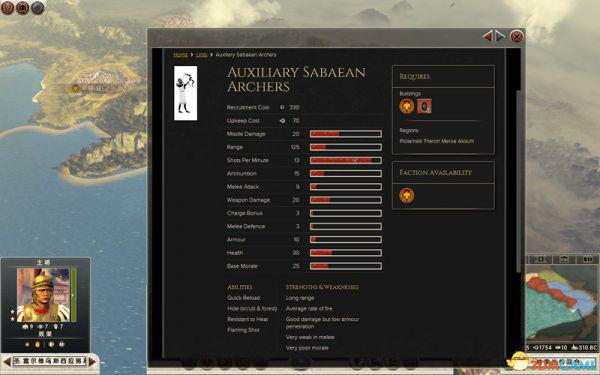The height and width of the screenshot is (375, 600).
Task: Click the army name field at bottom
Action: tap(49, 361)
